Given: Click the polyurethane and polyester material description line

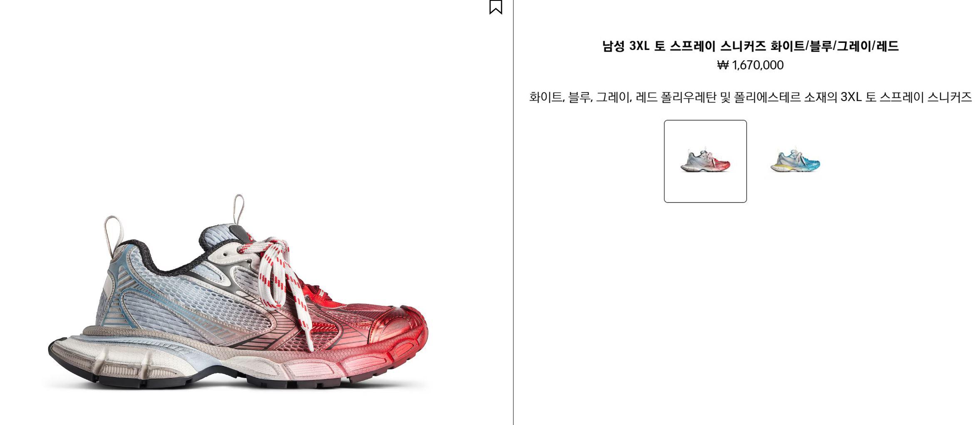Looking at the screenshot, I should click(x=750, y=97).
